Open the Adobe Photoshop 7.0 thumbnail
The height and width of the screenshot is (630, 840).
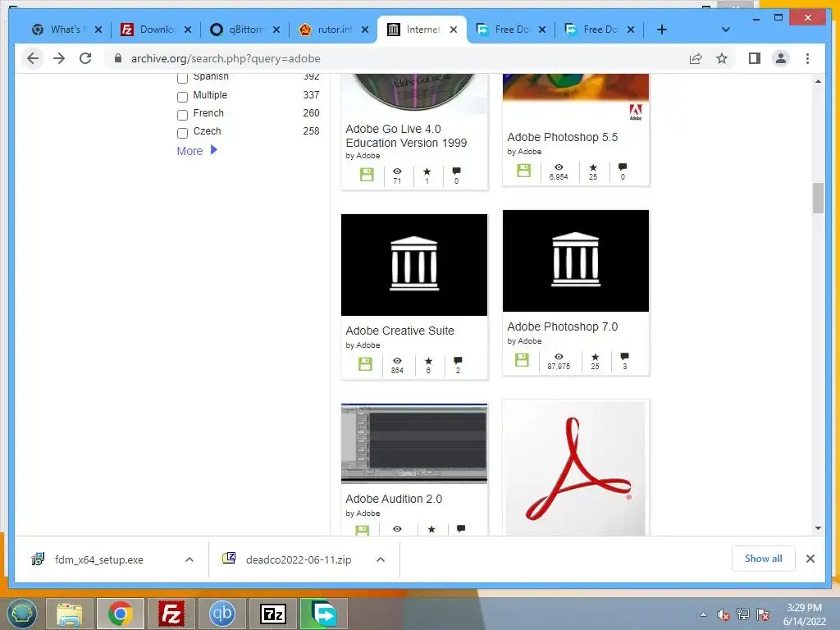click(575, 260)
